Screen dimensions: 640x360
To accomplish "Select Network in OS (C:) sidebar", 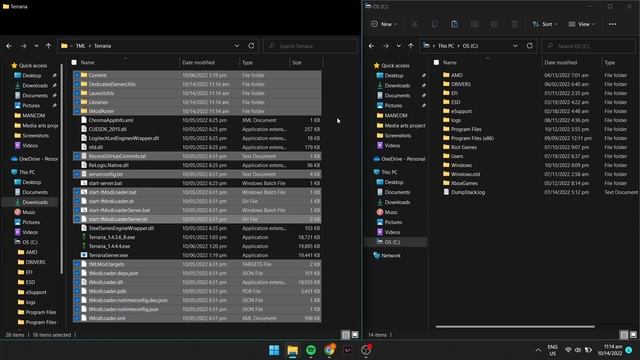I will 391,256.
